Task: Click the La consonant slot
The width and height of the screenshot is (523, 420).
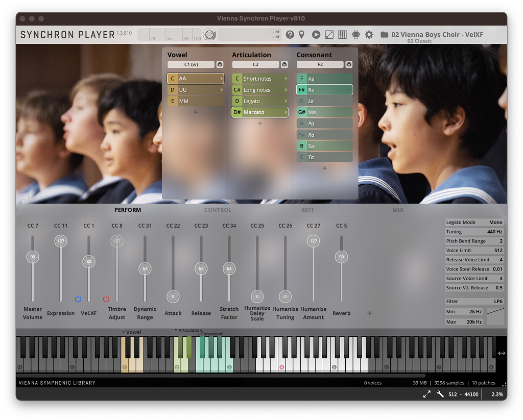Action: (x=324, y=101)
